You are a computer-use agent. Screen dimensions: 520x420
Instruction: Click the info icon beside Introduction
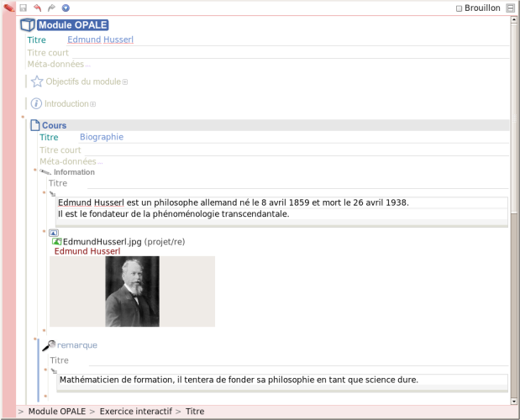tap(36, 103)
